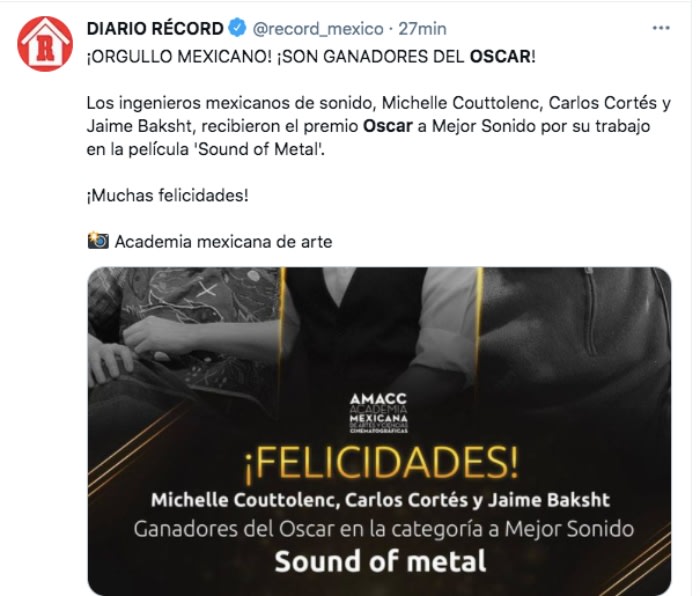The image size is (700, 596).
Task: Open the attached AMACC Felicidades image
Action: [379, 431]
